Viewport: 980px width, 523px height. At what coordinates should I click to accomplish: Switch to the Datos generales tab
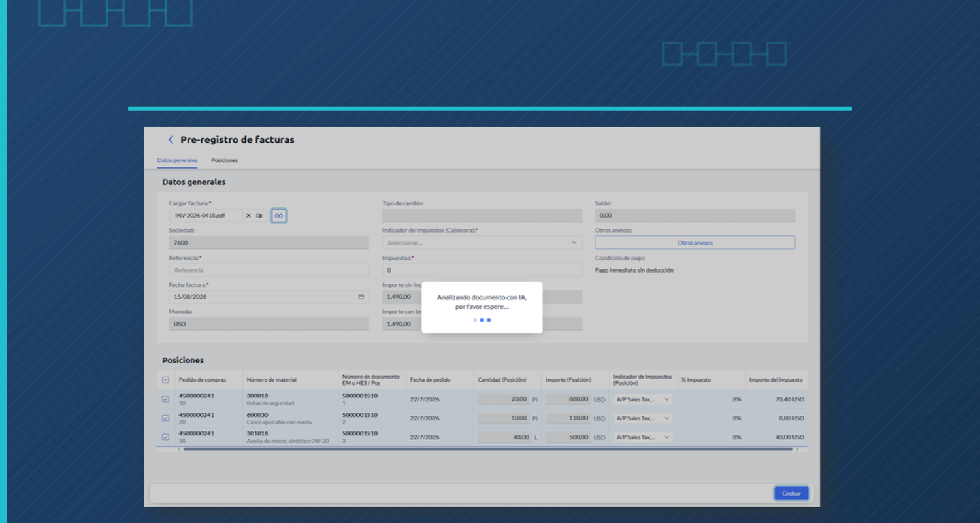pos(177,160)
